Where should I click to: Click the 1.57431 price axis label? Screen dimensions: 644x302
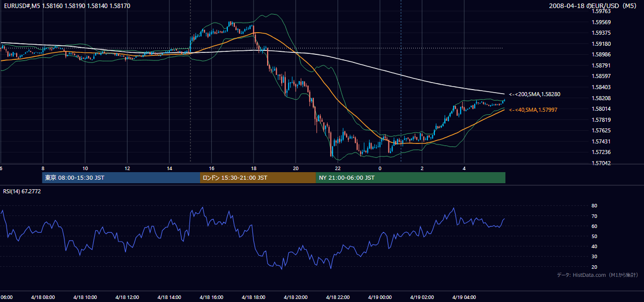click(x=601, y=141)
